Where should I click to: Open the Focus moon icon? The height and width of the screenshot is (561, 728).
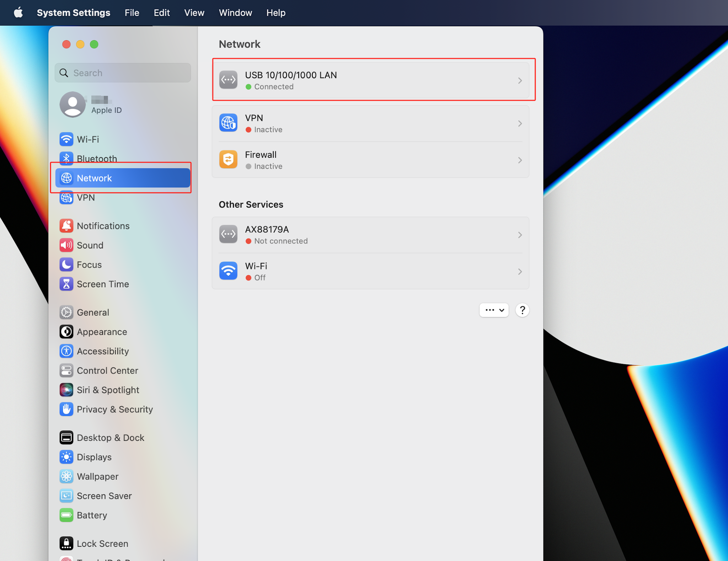[x=66, y=265]
